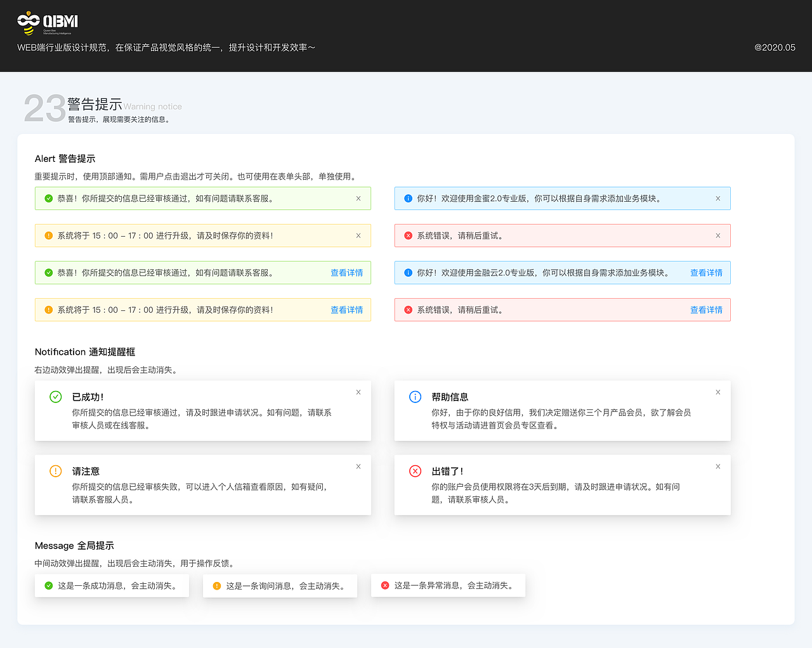Click the warning icon in the 请注意 notification
Image resolution: width=812 pixels, height=648 pixels.
[x=55, y=472]
